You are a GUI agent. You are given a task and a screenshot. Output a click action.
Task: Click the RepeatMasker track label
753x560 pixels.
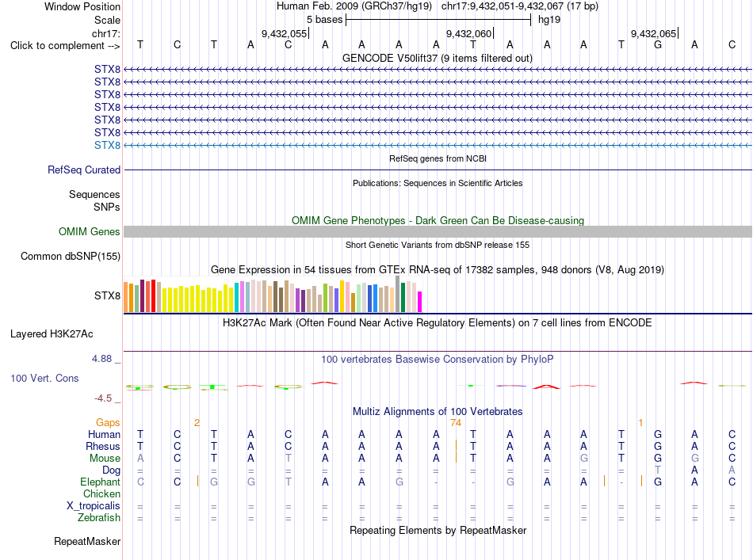87,541
